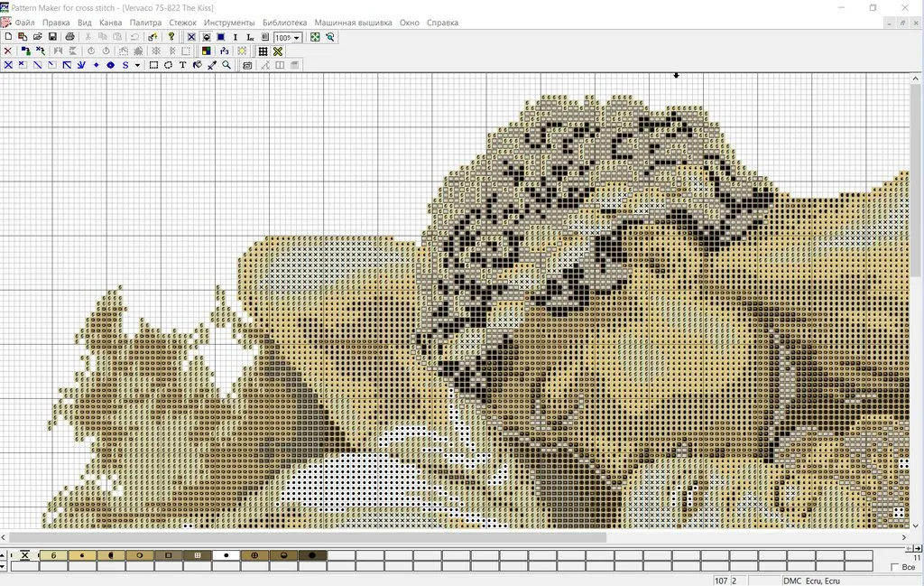Enable the Все checkbox
This screenshot has width=924, height=586.
pos(895,567)
